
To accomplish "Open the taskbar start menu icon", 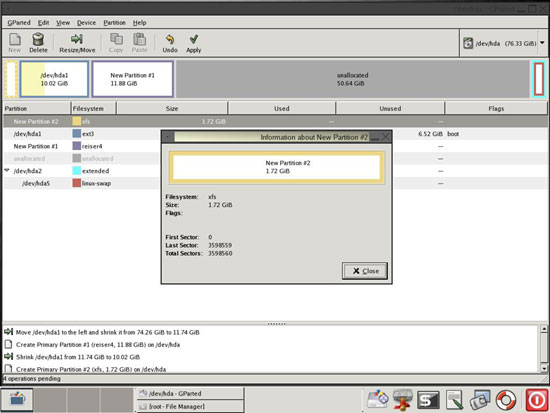I will (17, 400).
